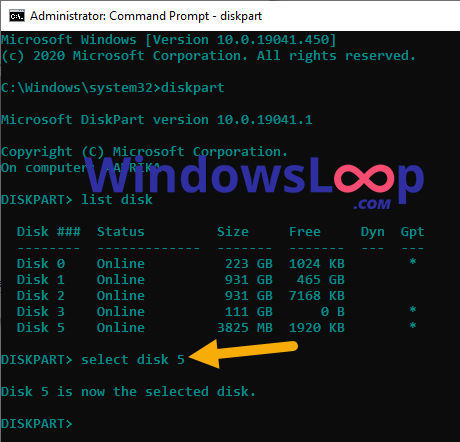The image size is (460, 442).
Task: Click the 'Disk 5' row label in table
Action: pos(41,328)
